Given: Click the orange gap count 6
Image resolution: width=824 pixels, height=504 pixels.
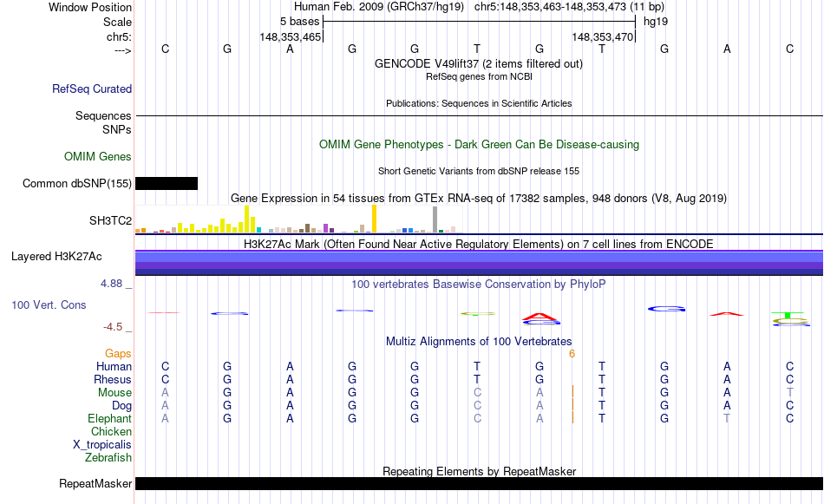Looking at the screenshot, I should coord(572,354).
